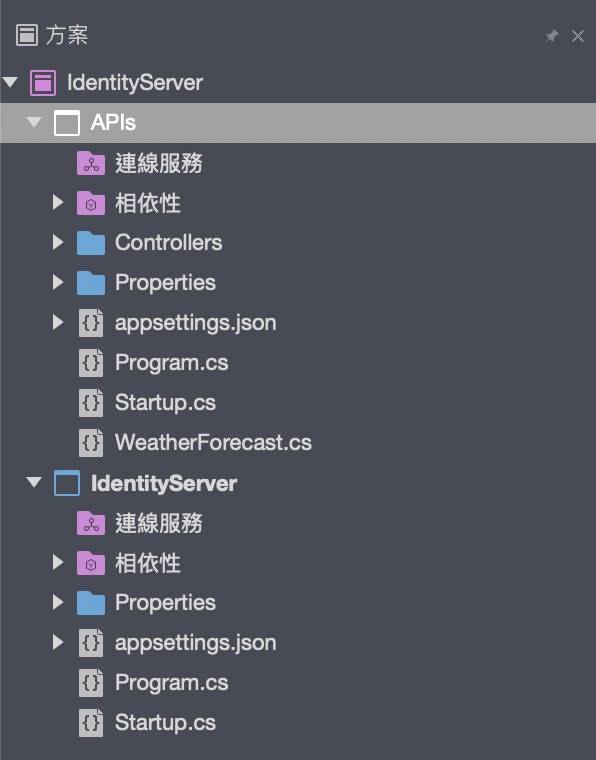Click the IdentityServer project icon
The image size is (596, 760).
[67, 483]
